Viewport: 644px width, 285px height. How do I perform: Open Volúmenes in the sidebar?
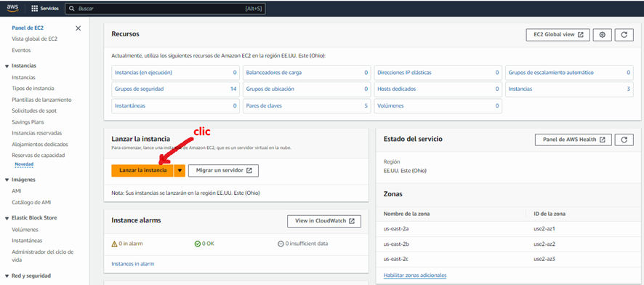coord(25,230)
